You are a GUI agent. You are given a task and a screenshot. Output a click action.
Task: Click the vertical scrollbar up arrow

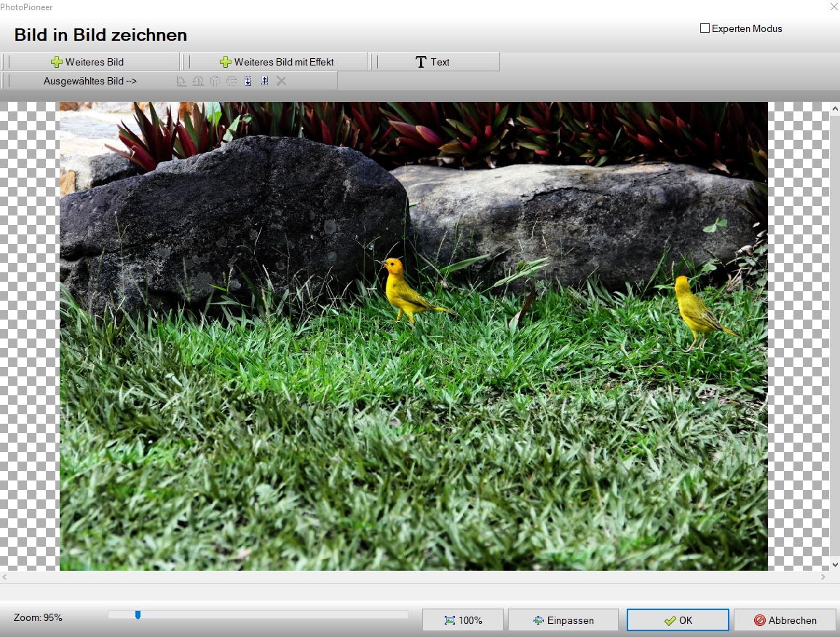click(x=835, y=108)
